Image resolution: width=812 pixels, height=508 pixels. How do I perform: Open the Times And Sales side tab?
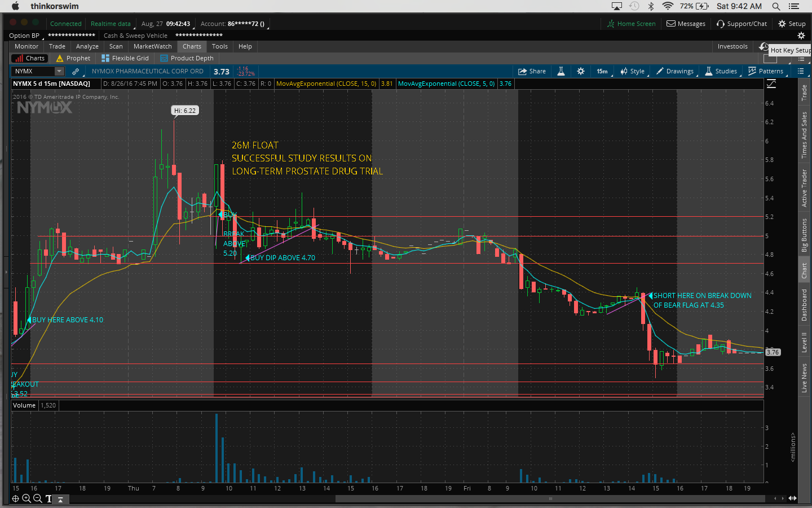pos(804,135)
